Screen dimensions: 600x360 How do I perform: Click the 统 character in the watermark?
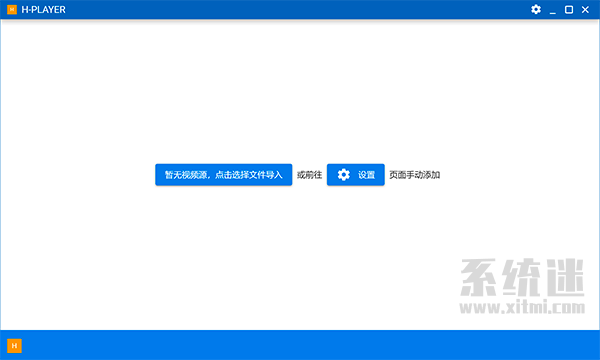pos(522,278)
